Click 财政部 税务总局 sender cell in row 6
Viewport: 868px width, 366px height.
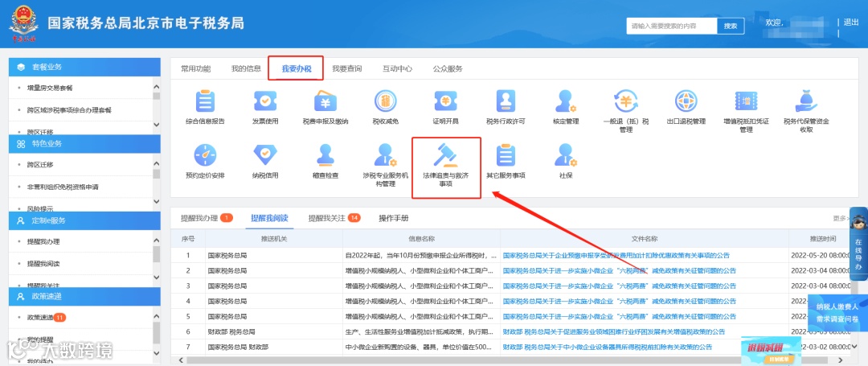coord(274,331)
